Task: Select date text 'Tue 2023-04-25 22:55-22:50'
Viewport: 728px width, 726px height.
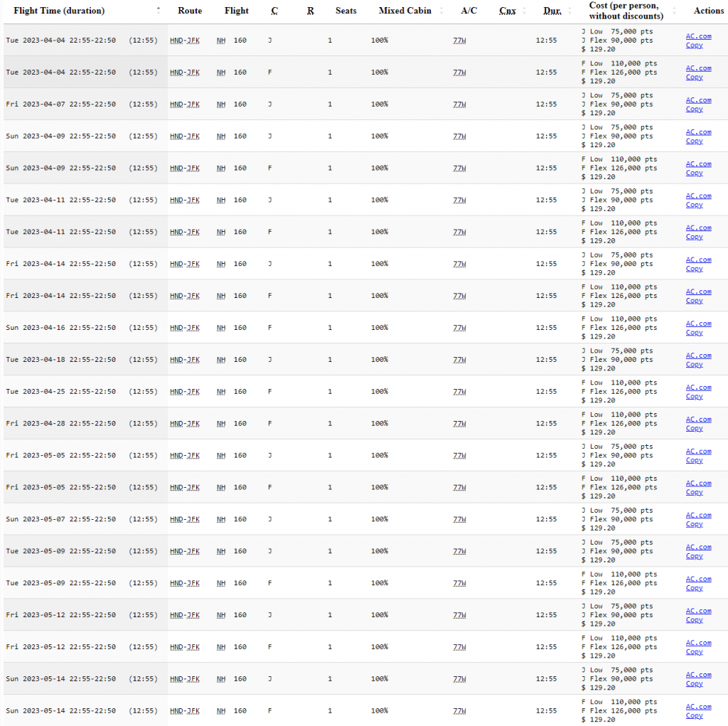Action: pyautogui.click(x=61, y=392)
